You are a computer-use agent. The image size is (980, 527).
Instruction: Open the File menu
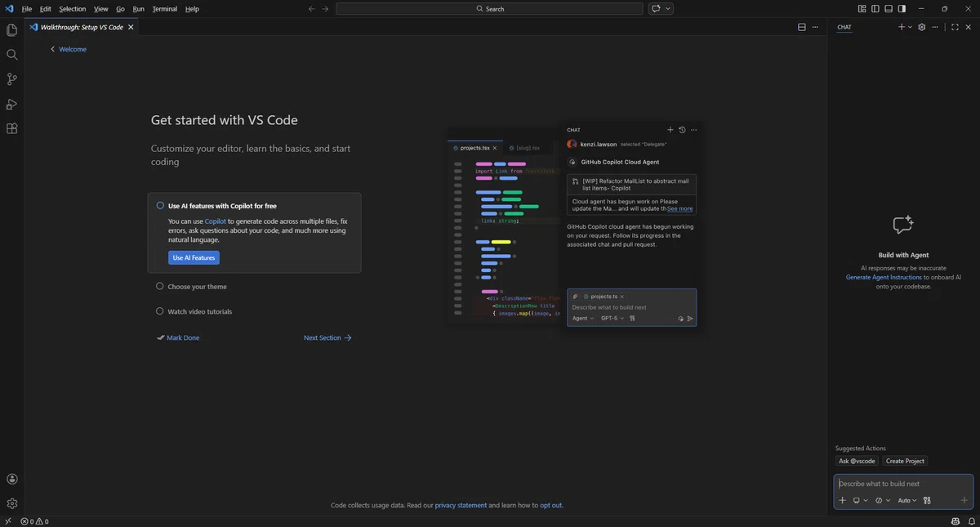point(27,9)
